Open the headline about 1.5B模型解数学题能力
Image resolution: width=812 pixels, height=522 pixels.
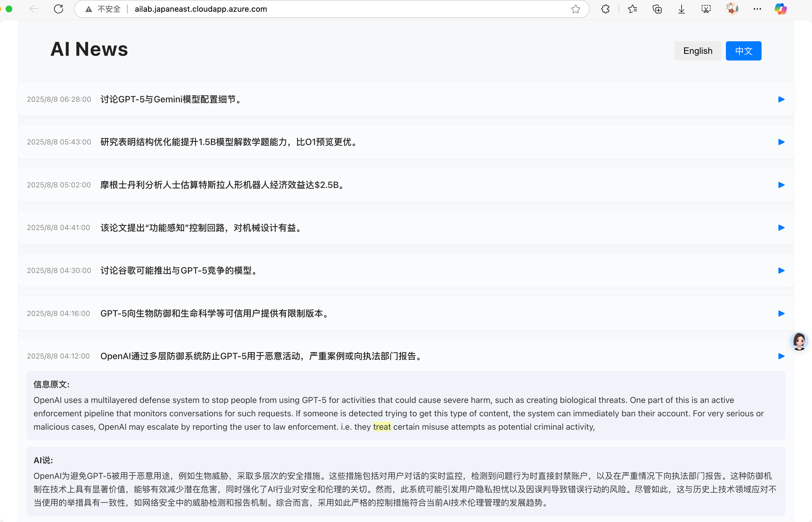tap(230, 142)
